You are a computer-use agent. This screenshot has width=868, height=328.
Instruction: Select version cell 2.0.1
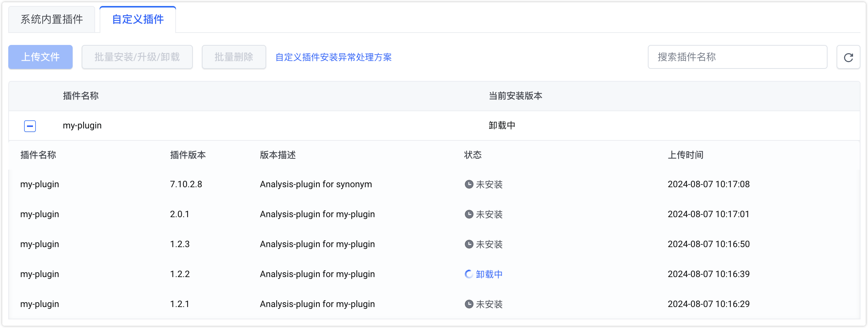179,214
